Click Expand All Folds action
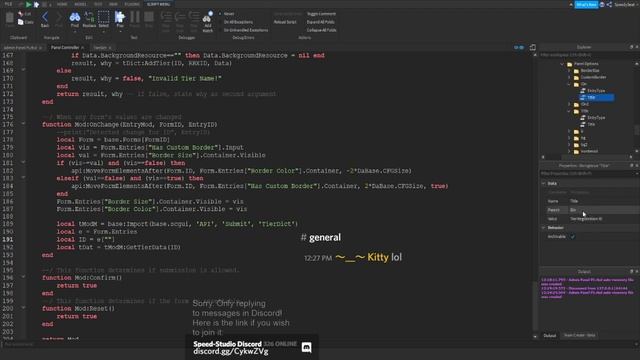Viewport: 640px width, 360px height. point(320,22)
